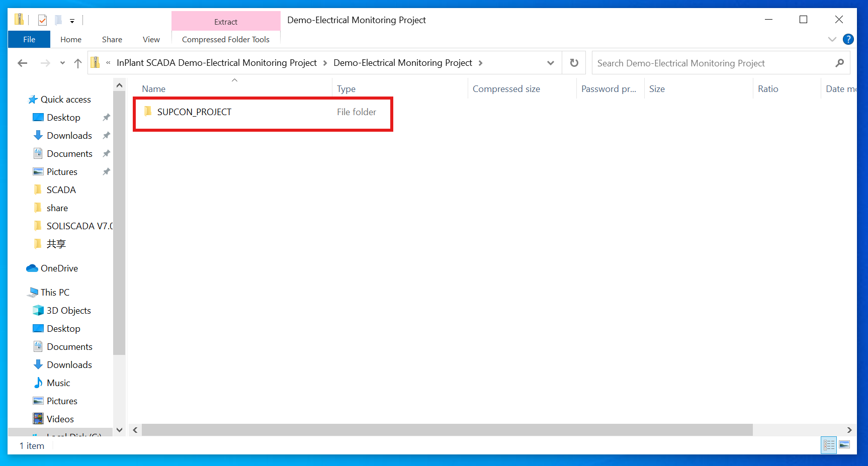The width and height of the screenshot is (868, 466).
Task: Open Downloads under This PC
Action: tap(69, 365)
